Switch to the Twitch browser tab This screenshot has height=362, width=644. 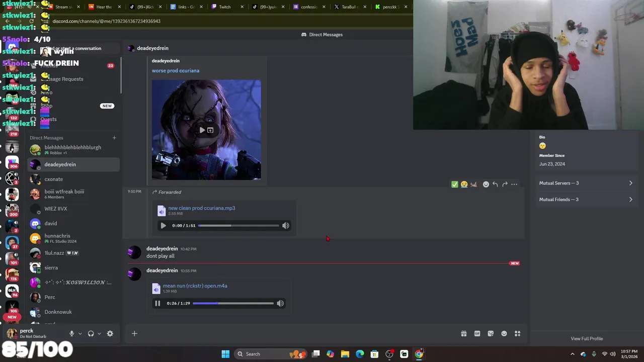227,7
